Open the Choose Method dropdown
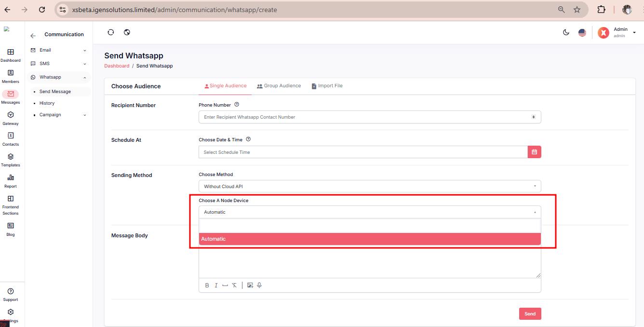Image resolution: width=644 pixels, height=327 pixels. click(x=369, y=186)
